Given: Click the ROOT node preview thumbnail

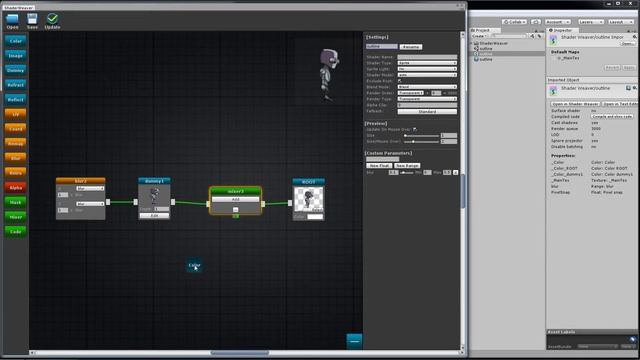Looking at the screenshot, I should pos(309,200).
